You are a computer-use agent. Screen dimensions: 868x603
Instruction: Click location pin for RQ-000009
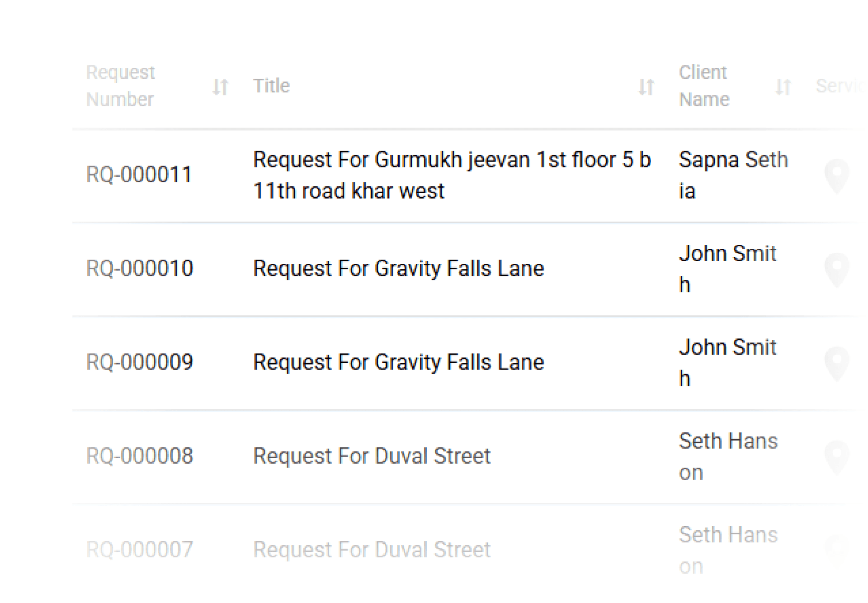click(x=836, y=363)
